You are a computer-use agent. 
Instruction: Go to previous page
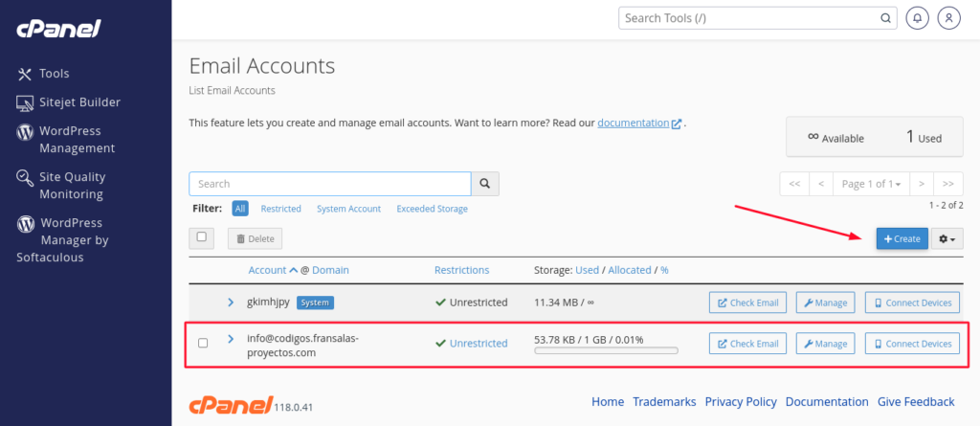tap(821, 184)
